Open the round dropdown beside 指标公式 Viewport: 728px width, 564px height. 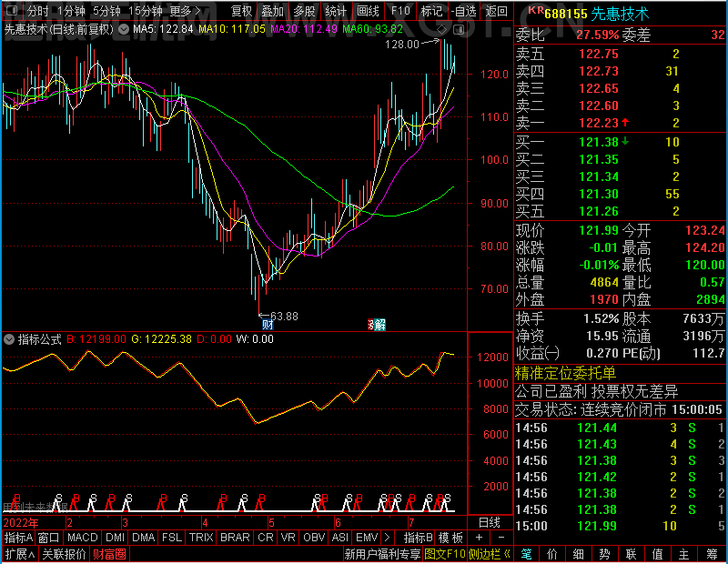tap(9, 339)
